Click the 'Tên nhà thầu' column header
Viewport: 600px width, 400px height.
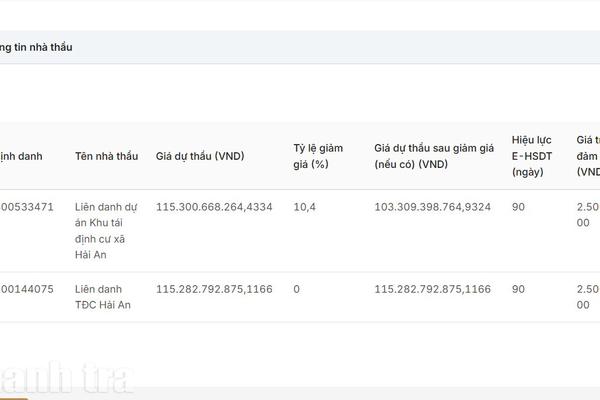click(106, 156)
